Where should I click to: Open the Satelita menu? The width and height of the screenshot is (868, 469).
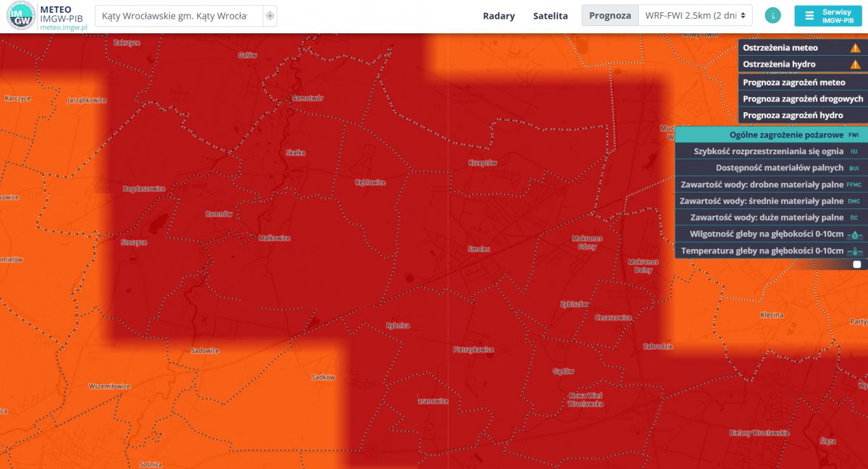[x=550, y=16]
